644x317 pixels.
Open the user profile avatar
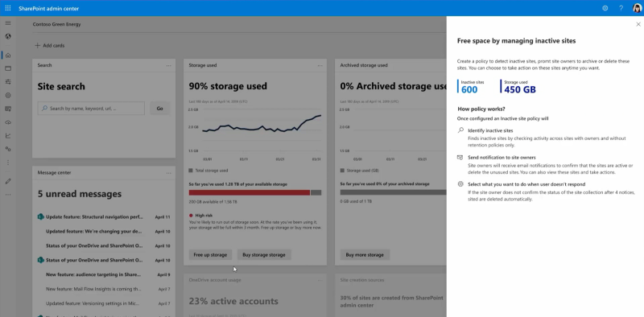637,8
